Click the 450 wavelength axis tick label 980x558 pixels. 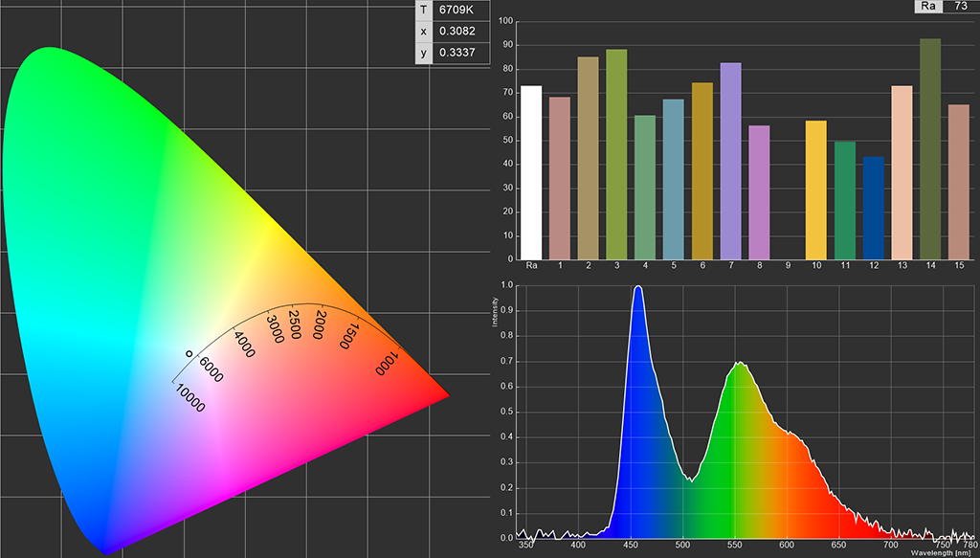(x=631, y=545)
